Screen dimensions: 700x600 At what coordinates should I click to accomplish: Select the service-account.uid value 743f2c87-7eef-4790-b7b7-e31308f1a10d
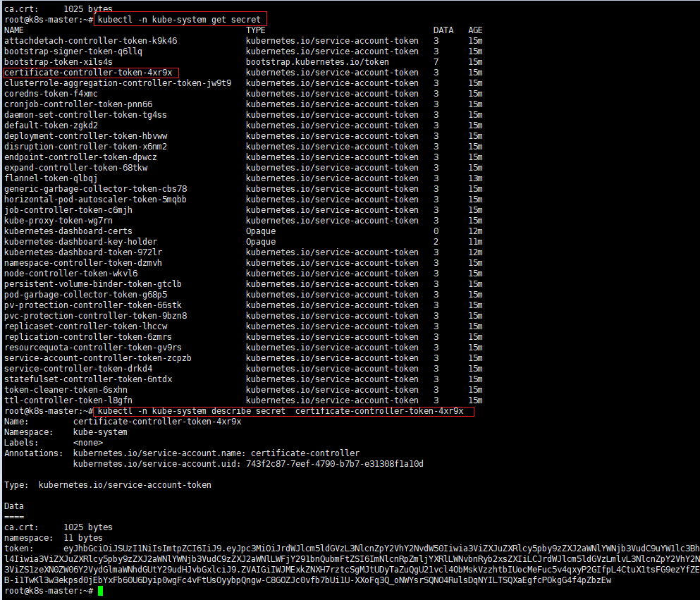pos(335,464)
